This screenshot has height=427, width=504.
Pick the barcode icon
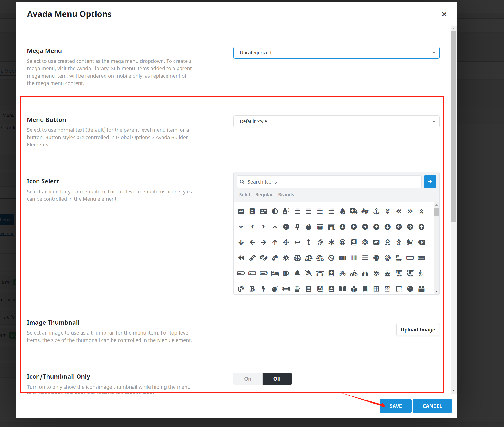click(354, 258)
